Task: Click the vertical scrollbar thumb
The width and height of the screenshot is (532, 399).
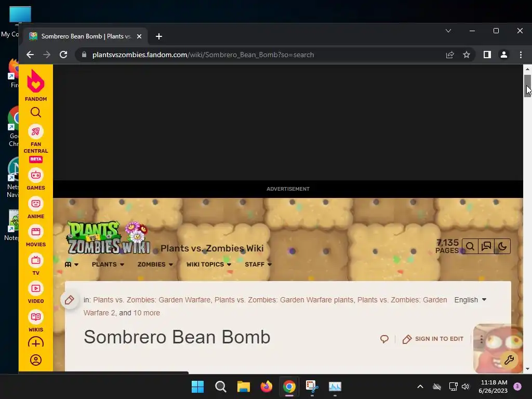Action: coord(527,86)
